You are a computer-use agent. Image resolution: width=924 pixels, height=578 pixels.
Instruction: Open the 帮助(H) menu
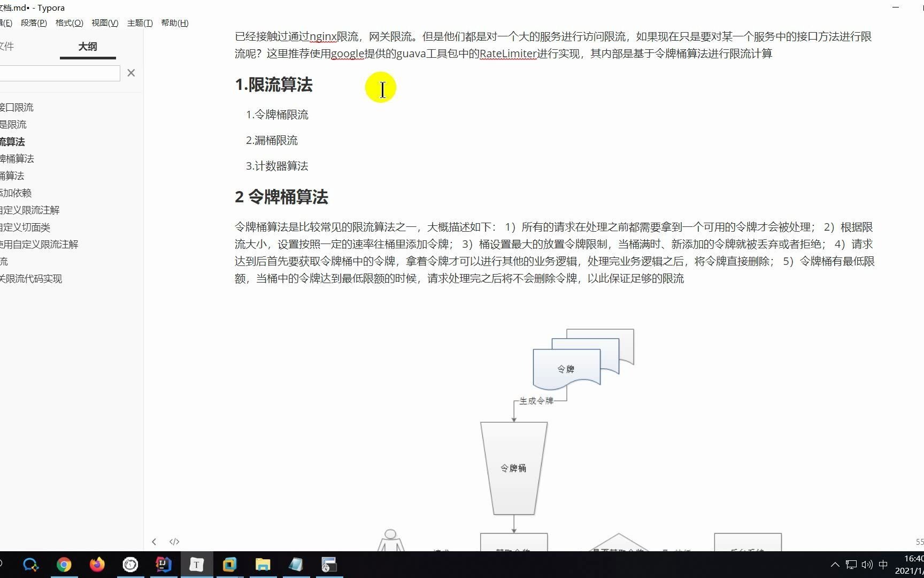click(175, 23)
